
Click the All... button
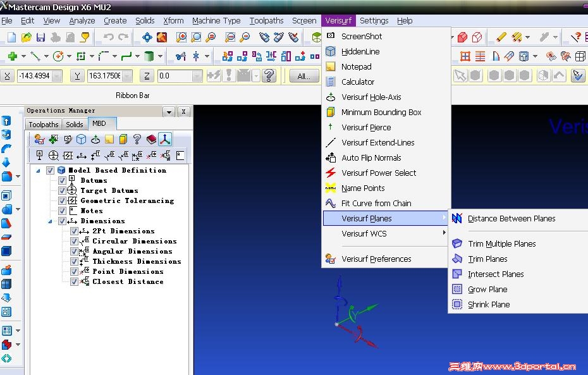tap(303, 76)
